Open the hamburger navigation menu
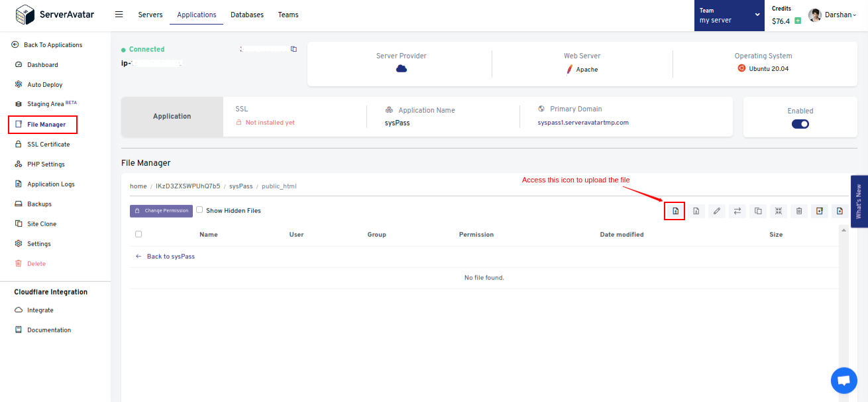 [119, 15]
